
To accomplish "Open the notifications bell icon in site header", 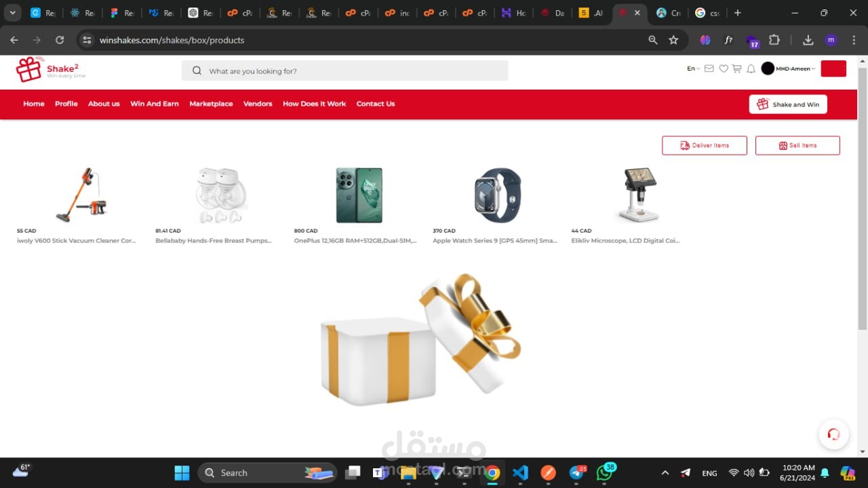I will coord(751,69).
